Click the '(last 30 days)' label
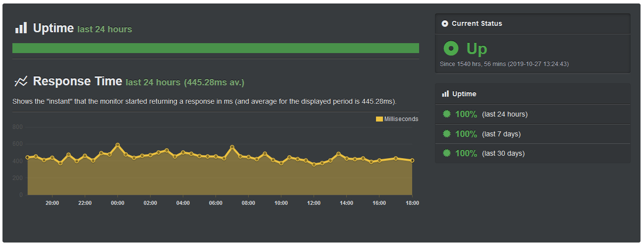Image resolution: width=644 pixels, height=246 pixels. pos(503,153)
